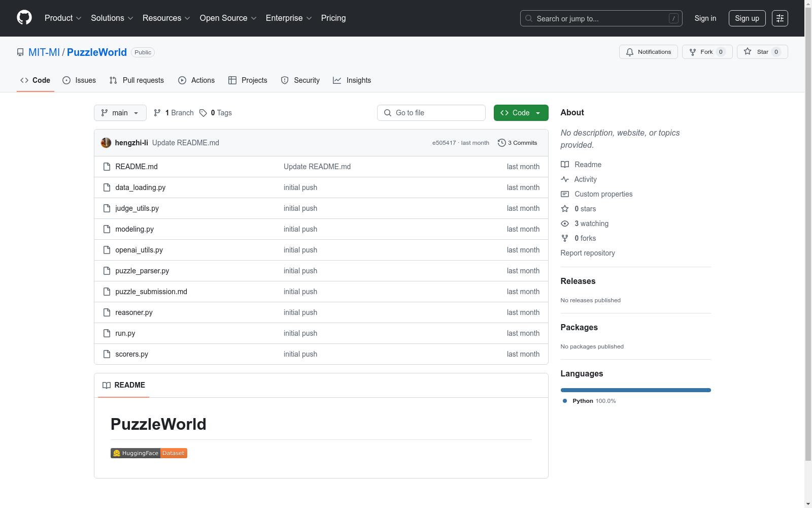The image size is (812, 508).
Task: Click the branch icon next to 1 Branch
Action: point(157,113)
